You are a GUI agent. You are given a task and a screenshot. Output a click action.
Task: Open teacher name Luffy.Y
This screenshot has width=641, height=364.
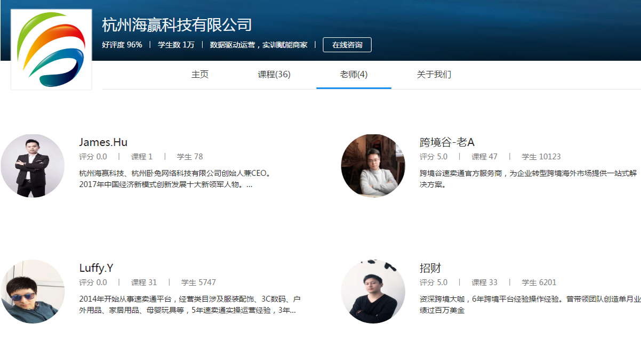click(96, 268)
